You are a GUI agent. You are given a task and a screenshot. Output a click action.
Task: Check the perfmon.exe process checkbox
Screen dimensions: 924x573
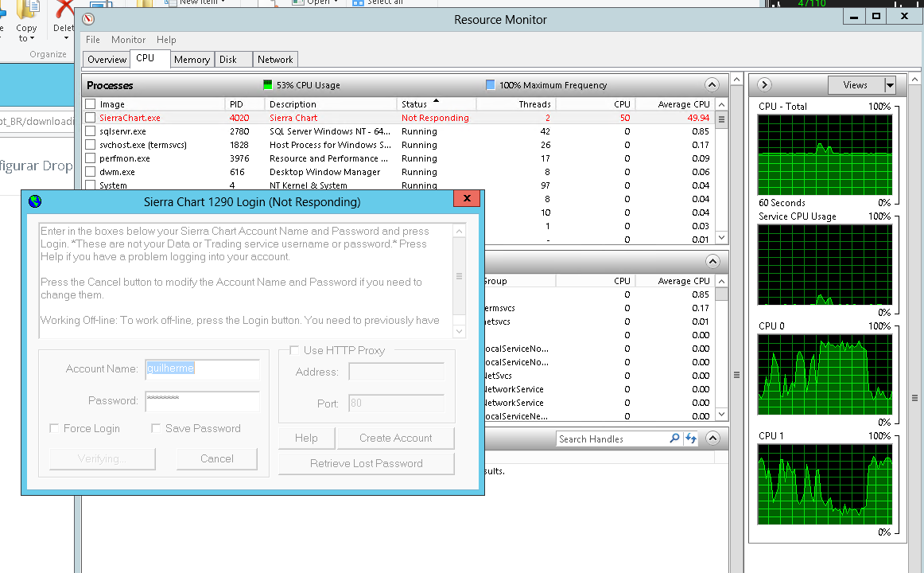coord(90,158)
